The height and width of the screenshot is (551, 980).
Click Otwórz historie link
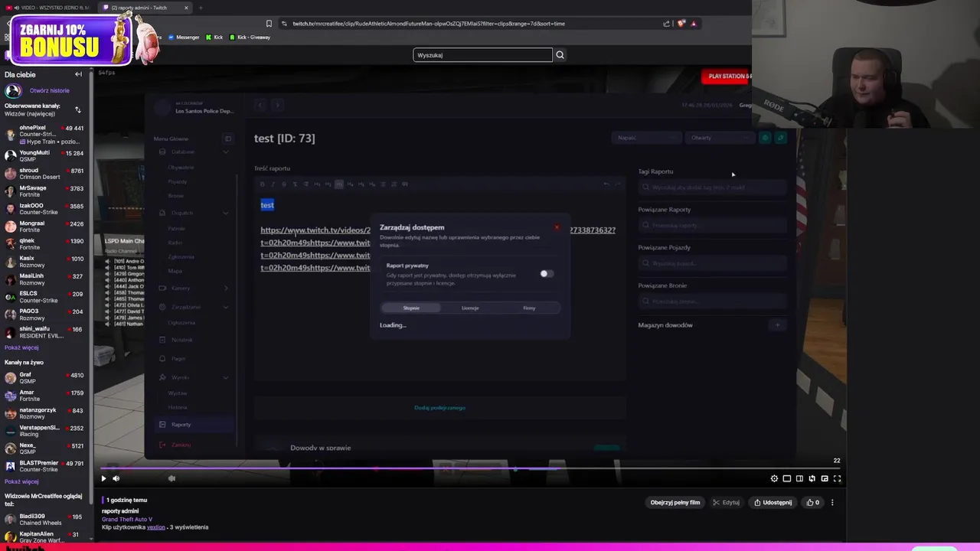click(49, 90)
